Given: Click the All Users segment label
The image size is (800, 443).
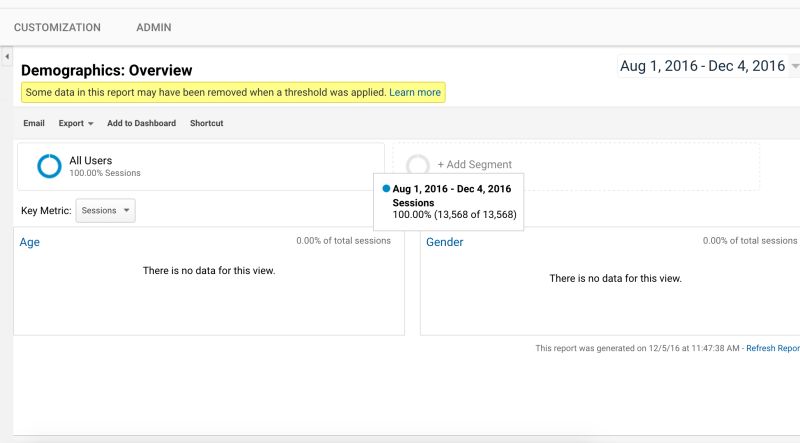Looking at the screenshot, I should (91, 160).
